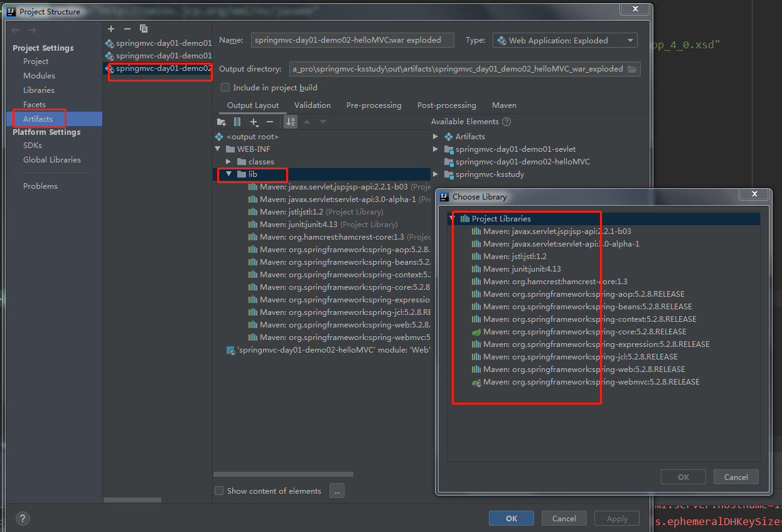The image size is (782, 532).
Task: Open SDKs under Platform Settings
Action: pos(33,146)
